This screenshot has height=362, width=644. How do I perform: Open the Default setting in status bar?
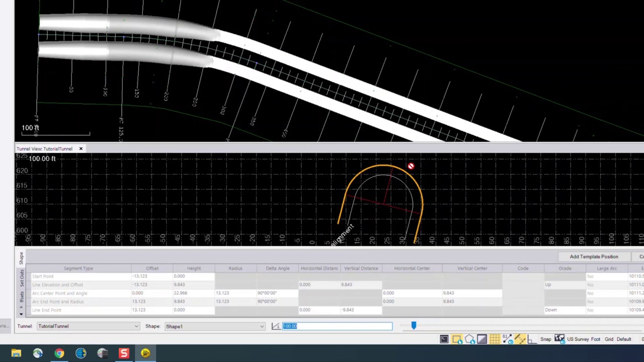point(624,339)
